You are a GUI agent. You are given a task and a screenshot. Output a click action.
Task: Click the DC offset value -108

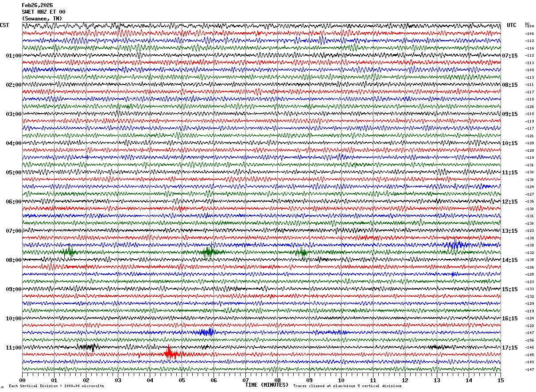(529, 70)
